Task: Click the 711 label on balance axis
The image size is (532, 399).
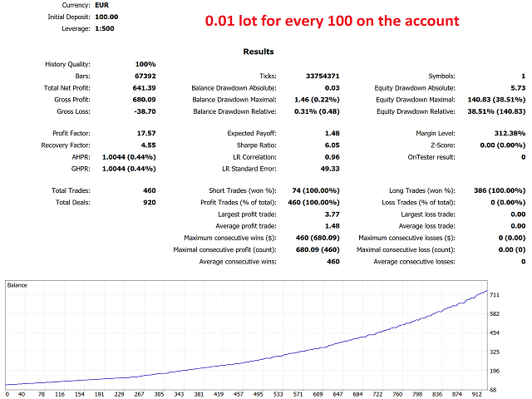Action: [x=495, y=295]
